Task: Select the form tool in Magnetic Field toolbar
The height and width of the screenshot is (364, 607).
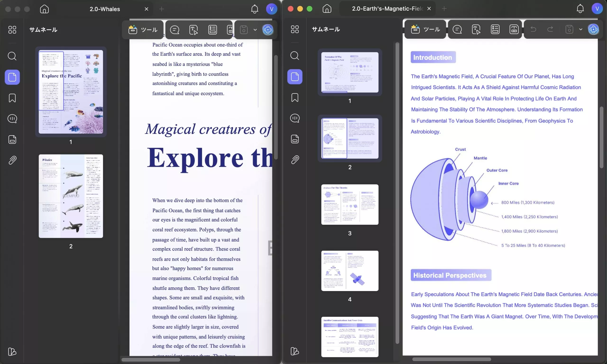Action: click(x=495, y=29)
